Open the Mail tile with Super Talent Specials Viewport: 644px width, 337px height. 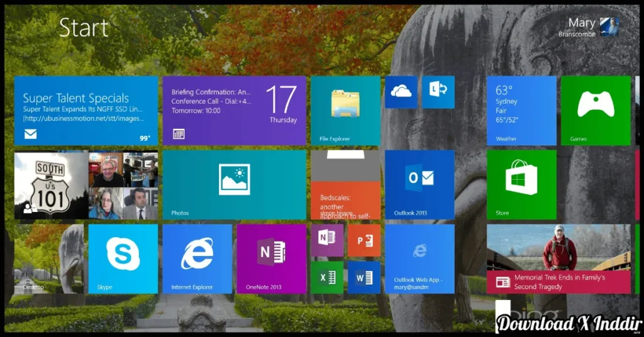86,111
